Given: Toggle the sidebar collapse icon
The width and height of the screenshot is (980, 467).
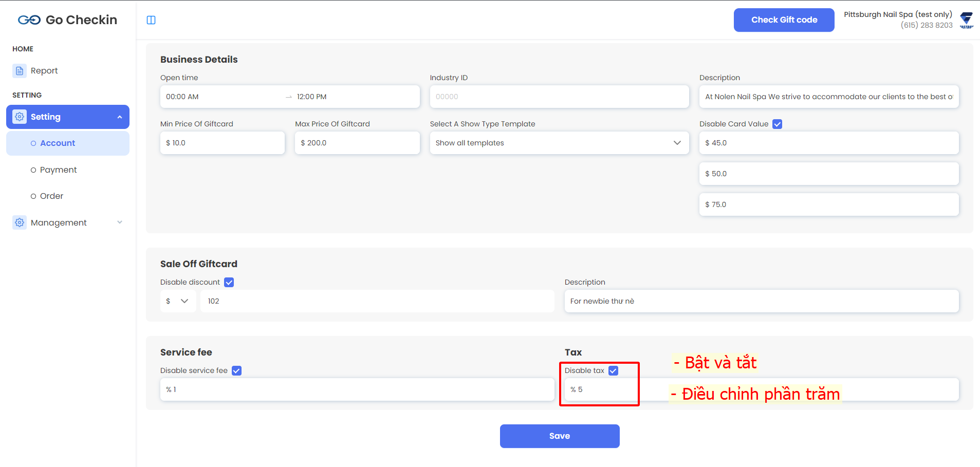Looking at the screenshot, I should [151, 20].
